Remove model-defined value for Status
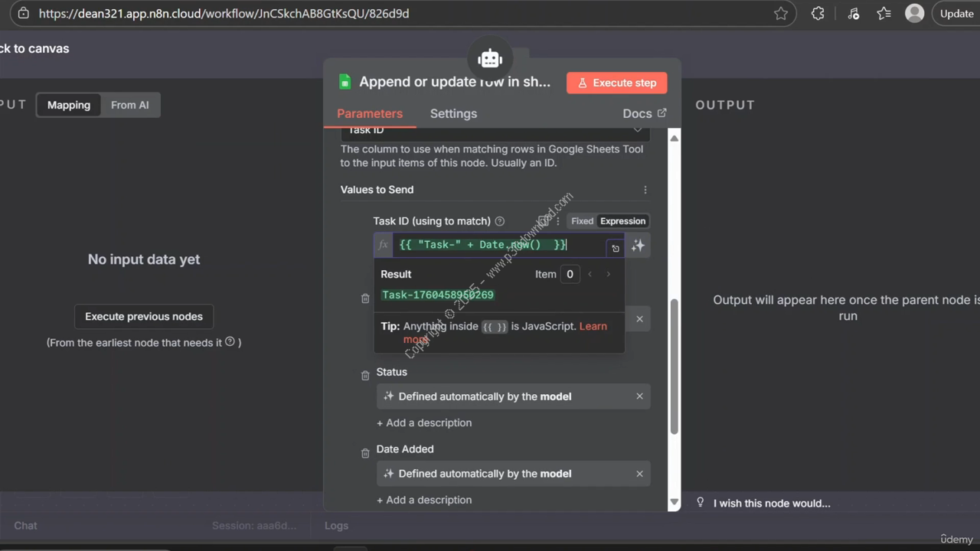Viewport: 980px width, 551px height. [639, 396]
